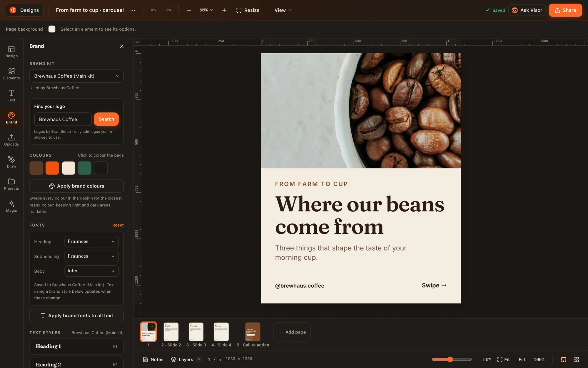Click Apply brand colours
Image resolution: width=588 pixels, height=368 pixels.
[x=76, y=186]
